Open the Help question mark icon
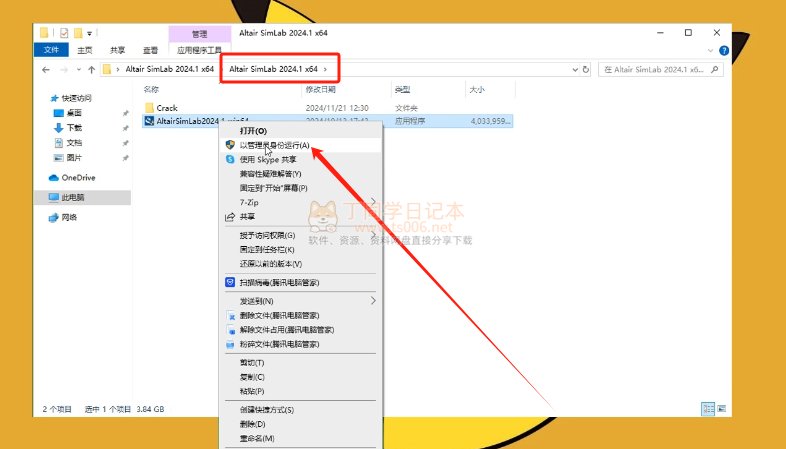Screen dimensions: 786x449 [724, 51]
